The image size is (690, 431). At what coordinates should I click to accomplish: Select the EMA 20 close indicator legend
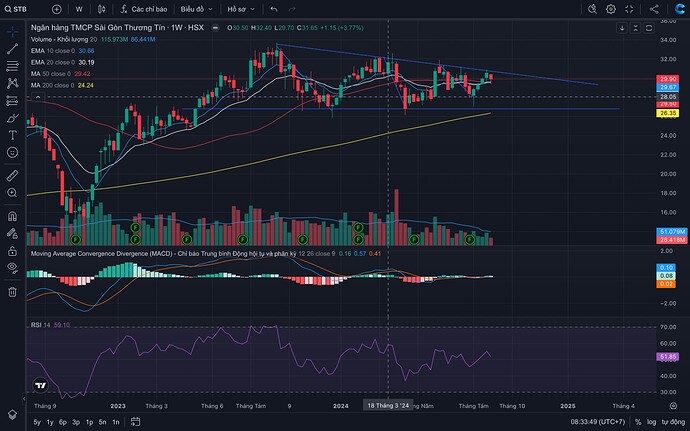[x=53, y=62]
